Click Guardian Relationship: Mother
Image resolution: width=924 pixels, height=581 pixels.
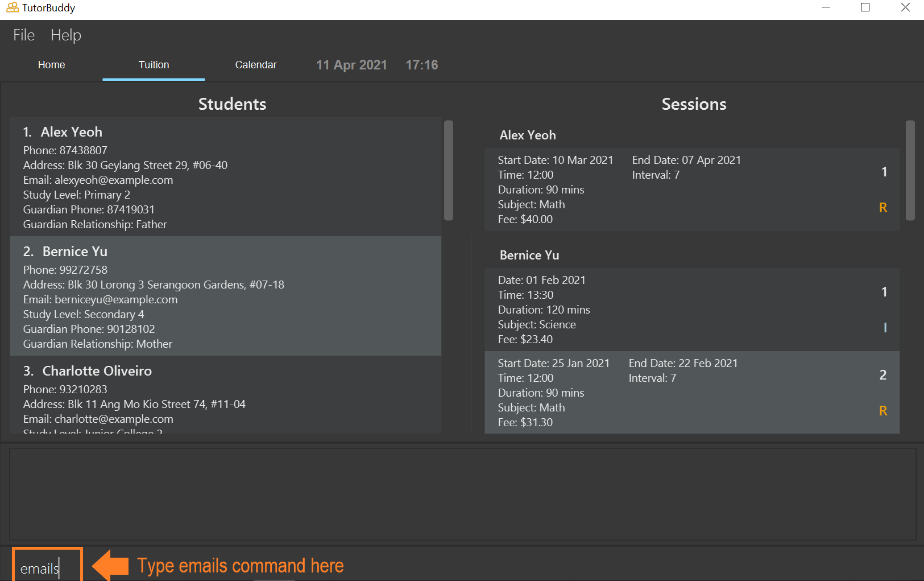coord(97,344)
